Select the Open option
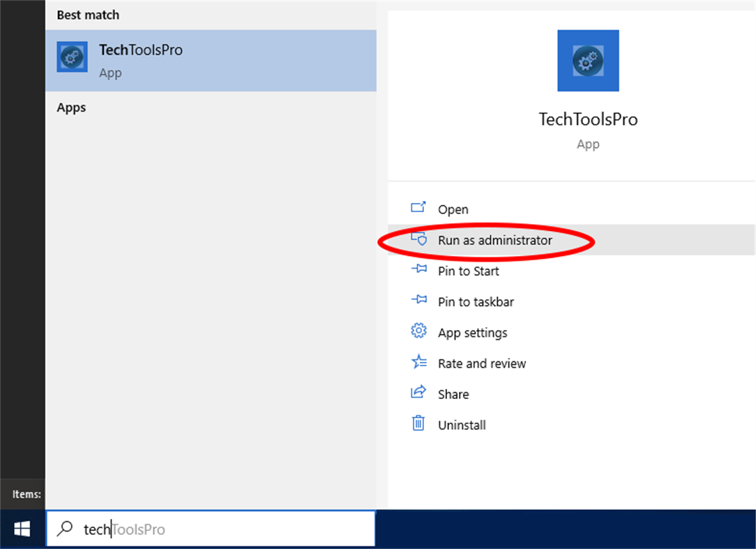This screenshot has height=549, width=756. [453, 208]
